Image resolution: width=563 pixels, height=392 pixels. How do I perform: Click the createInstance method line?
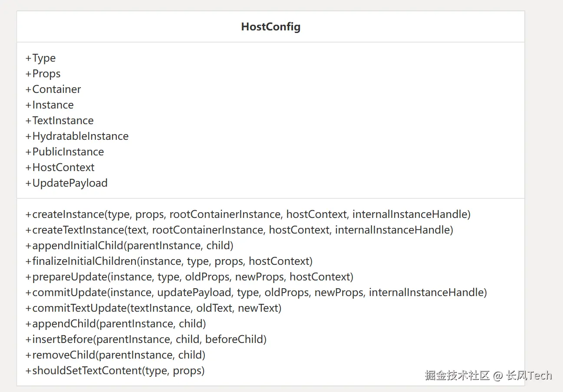click(x=248, y=214)
